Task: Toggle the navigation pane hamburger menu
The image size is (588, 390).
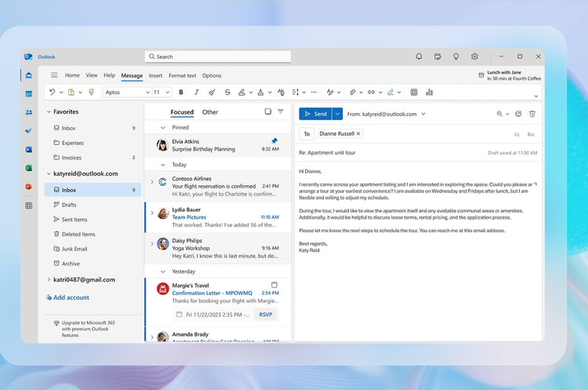Action: point(54,75)
